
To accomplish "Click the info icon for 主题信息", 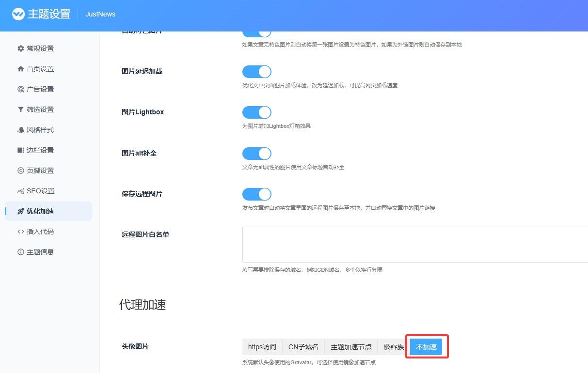I will 20,252.
